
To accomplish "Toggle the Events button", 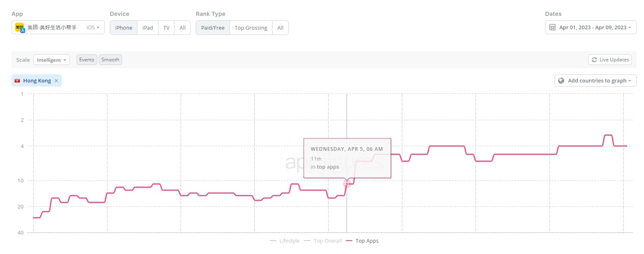I will click(87, 60).
